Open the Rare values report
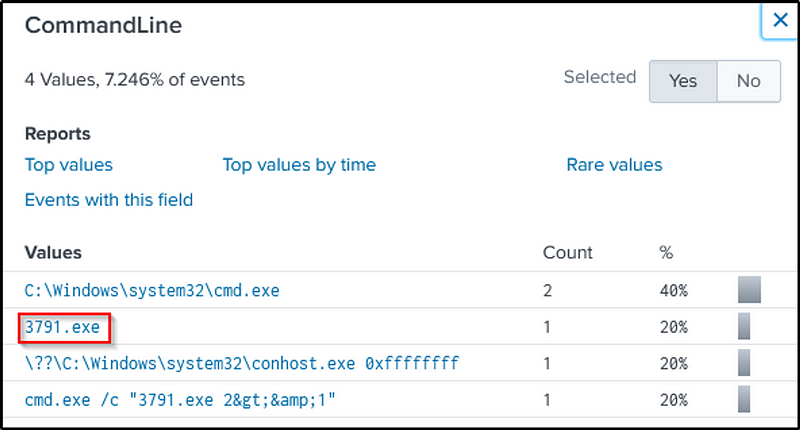The width and height of the screenshot is (800, 430). 614,165
